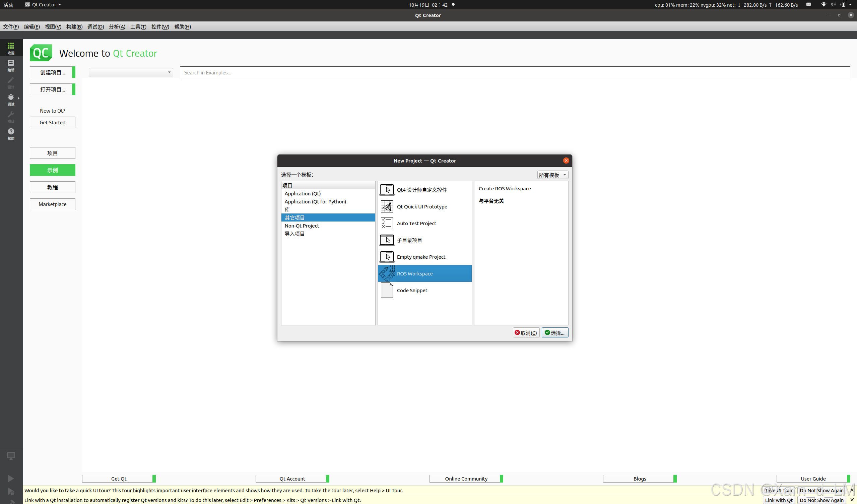Viewport: 857px width, 504px height.
Task: Select ROS Workspace template icon
Action: tap(387, 273)
